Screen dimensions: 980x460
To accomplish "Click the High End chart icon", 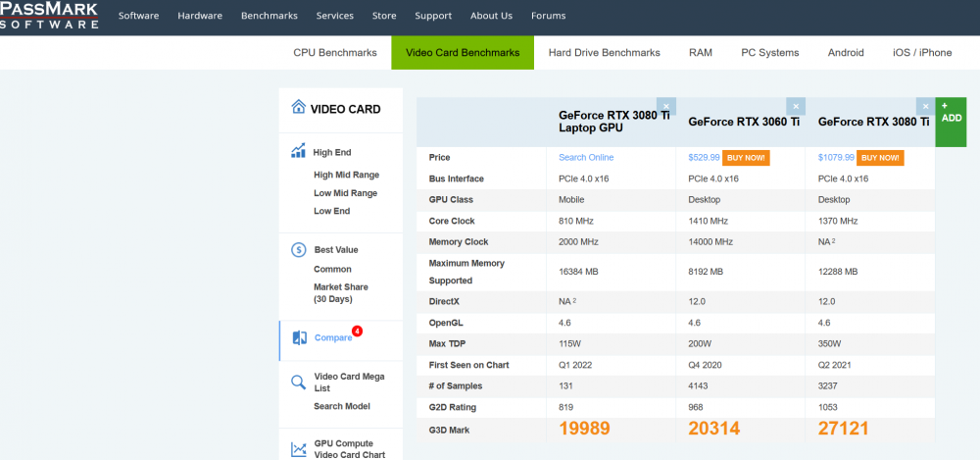I will 298,152.
